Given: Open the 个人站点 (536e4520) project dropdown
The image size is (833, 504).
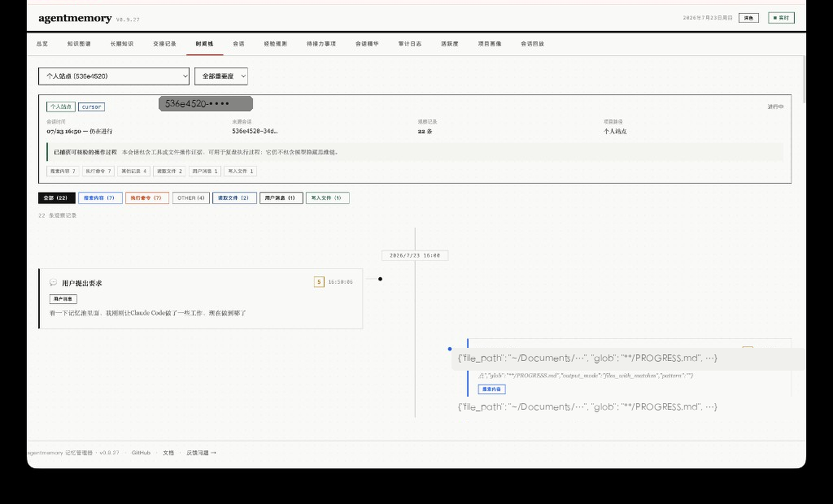Looking at the screenshot, I should (114, 76).
